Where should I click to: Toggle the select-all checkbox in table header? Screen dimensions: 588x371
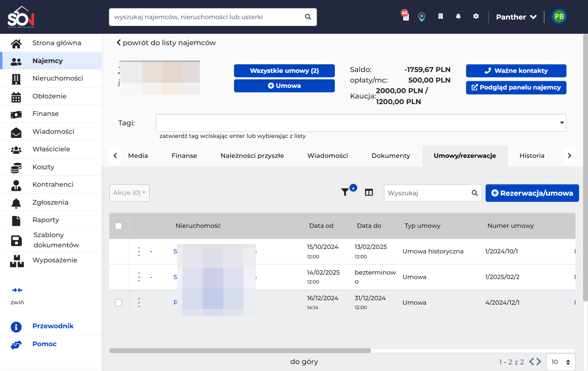click(x=119, y=226)
